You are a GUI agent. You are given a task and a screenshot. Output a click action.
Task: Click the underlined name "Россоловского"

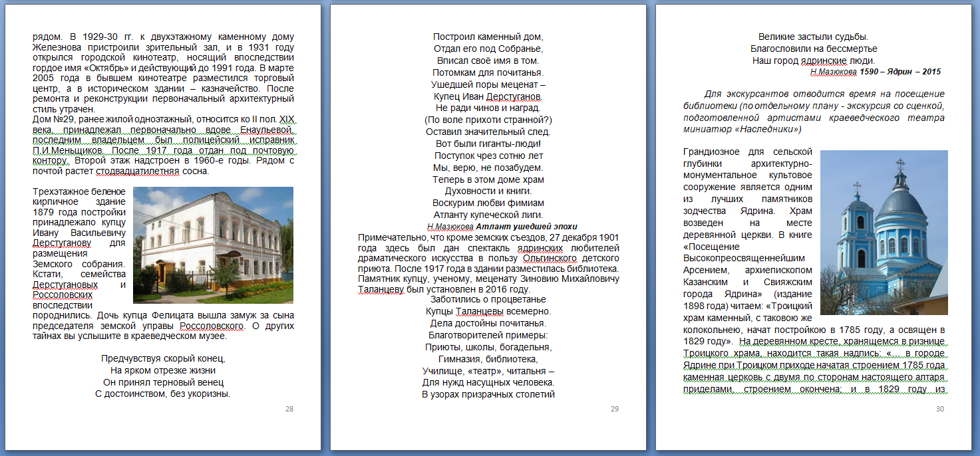pyautogui.click(x=212, y=326)
